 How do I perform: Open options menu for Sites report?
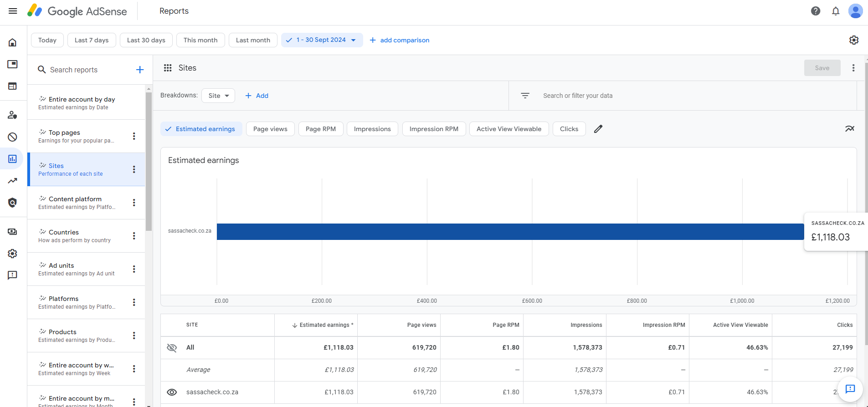click(134, 169)
